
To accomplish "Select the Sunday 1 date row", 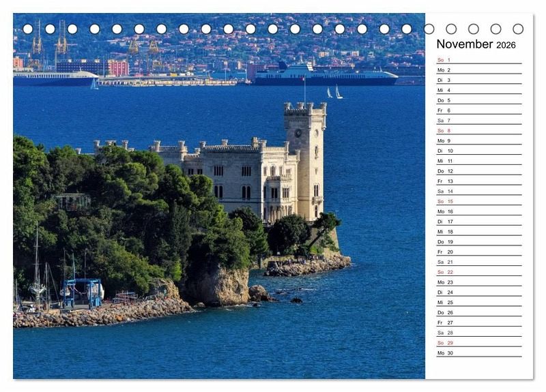I will point(478,60).
